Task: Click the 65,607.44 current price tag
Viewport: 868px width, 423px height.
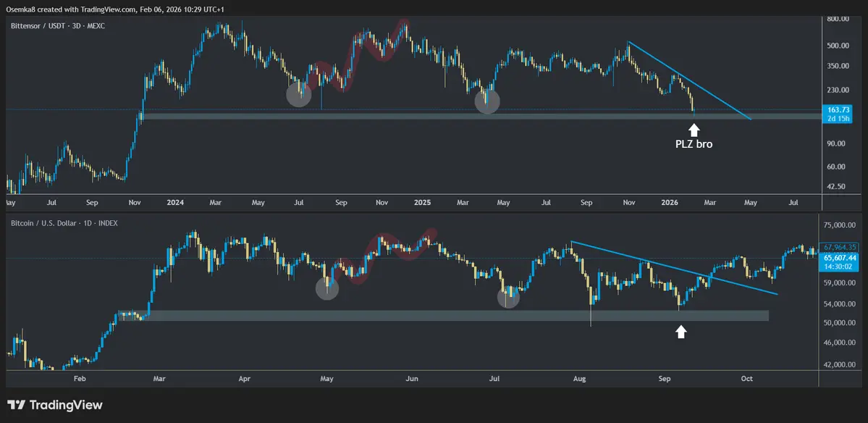Action: coord(840,258)
